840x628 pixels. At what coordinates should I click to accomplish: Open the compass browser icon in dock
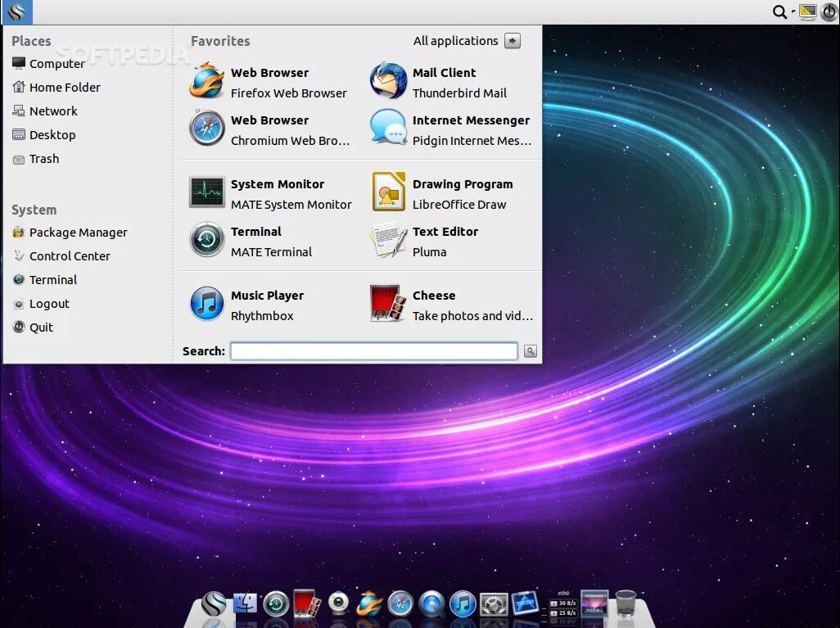[x=400, y=604]
